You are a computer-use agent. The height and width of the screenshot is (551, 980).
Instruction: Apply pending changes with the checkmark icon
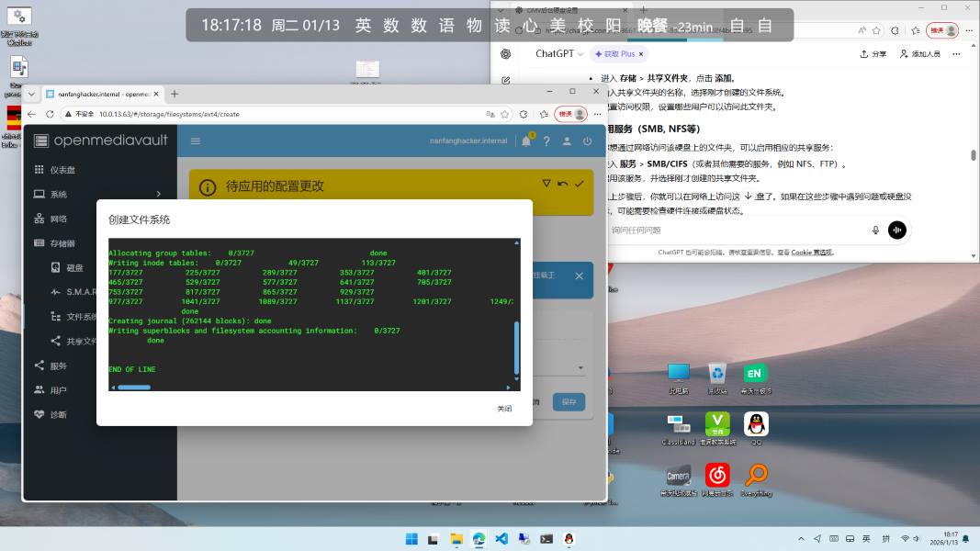tap(580, 185)
